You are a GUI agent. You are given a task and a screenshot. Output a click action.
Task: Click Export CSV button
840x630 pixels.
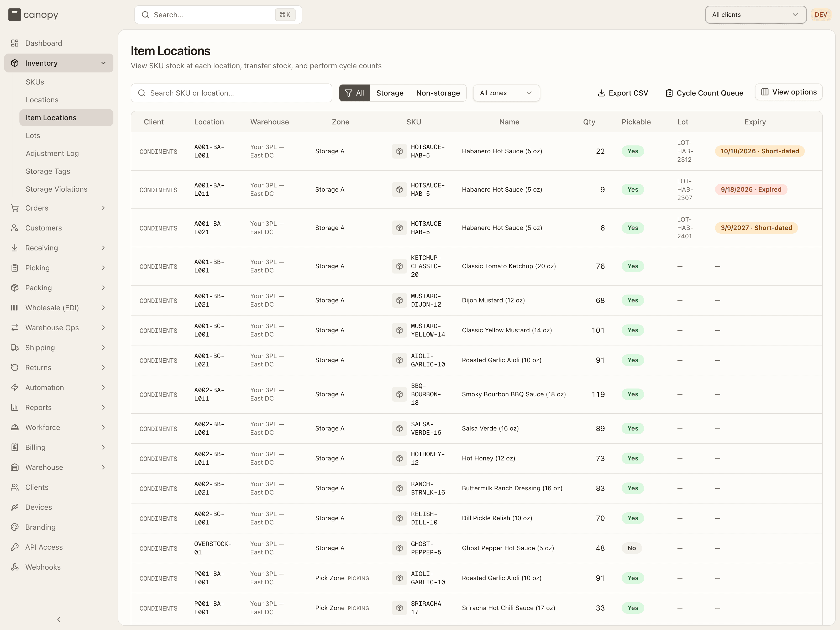tap(623, 93)
